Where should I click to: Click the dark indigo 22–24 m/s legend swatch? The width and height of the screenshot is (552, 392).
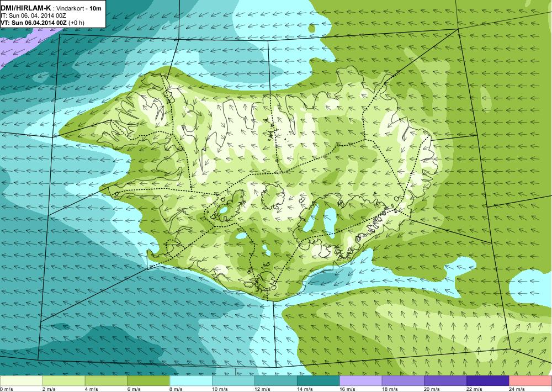(488, 381)
